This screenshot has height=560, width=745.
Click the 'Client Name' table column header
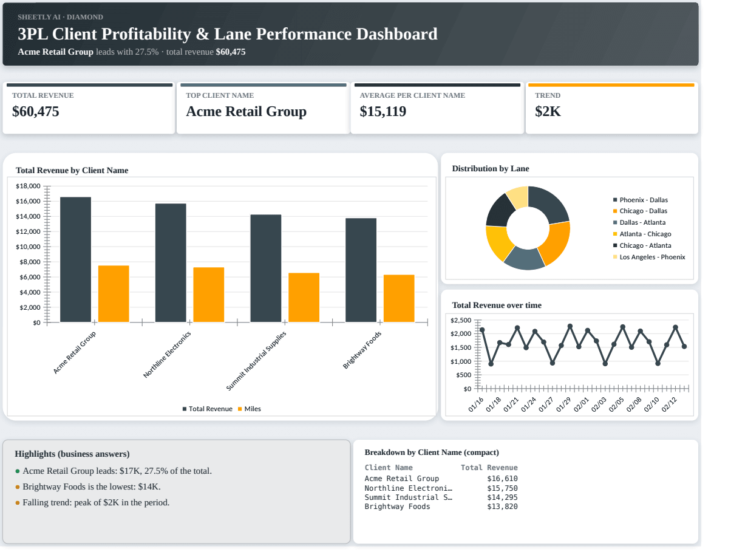tap(389, 468)
